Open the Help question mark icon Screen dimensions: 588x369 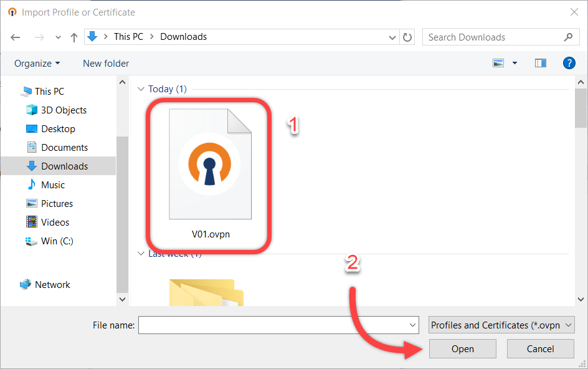pos(569,63)
